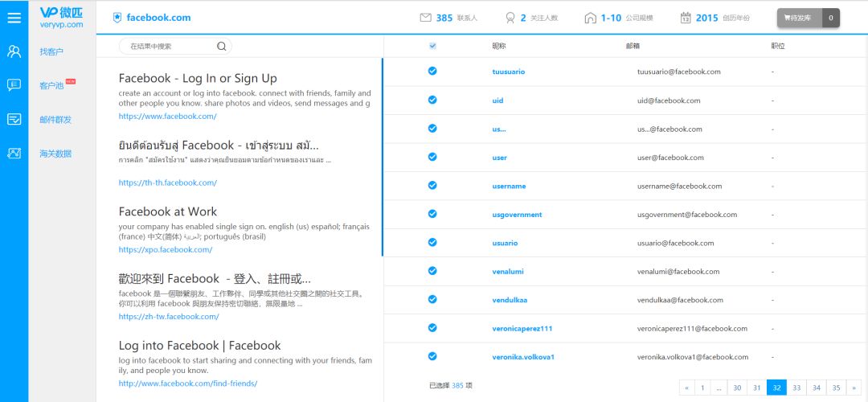Open the veronika.volkova1 nickname link
Image resolution: width=868 pixels, height=402 pixels.
[523, 357]
